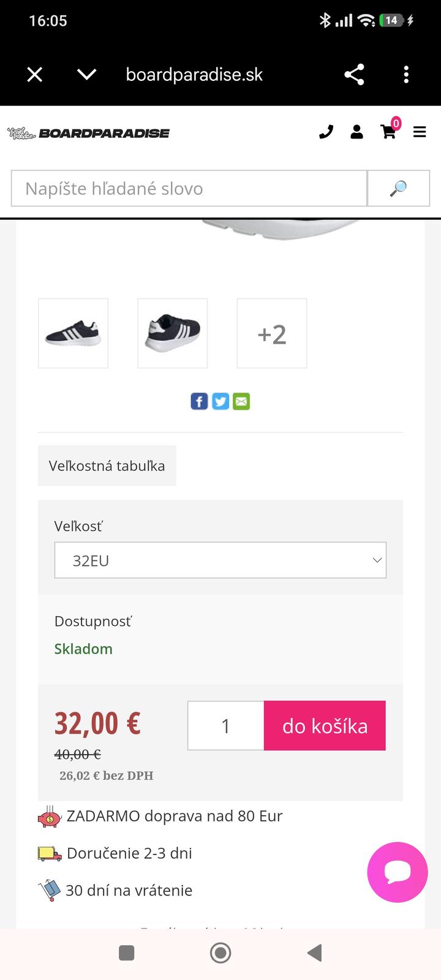Open the hamburger menu
This screenshot has width=441, height=980.
click(x=420, y=132)
